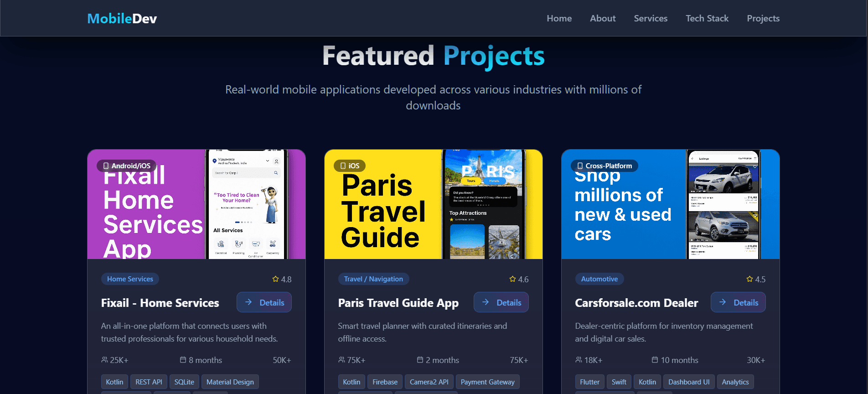Click Details on Paris Travel Guide App
The image size is (868, 394).
tap(501, 302)
